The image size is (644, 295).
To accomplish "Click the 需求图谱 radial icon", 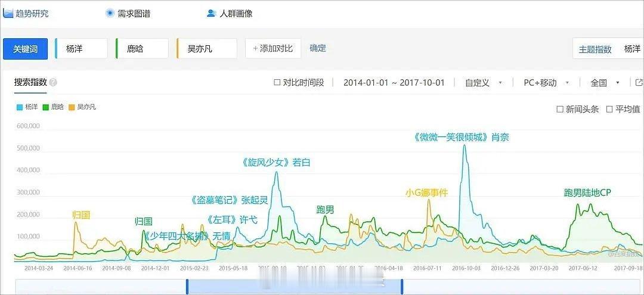I will click(110, 13).
